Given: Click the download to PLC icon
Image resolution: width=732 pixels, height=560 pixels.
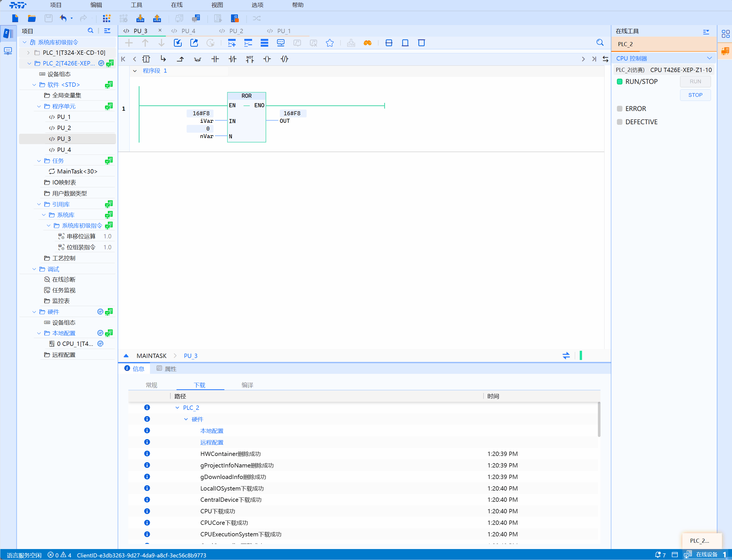Looking at the screenshot, I should 140,18.
